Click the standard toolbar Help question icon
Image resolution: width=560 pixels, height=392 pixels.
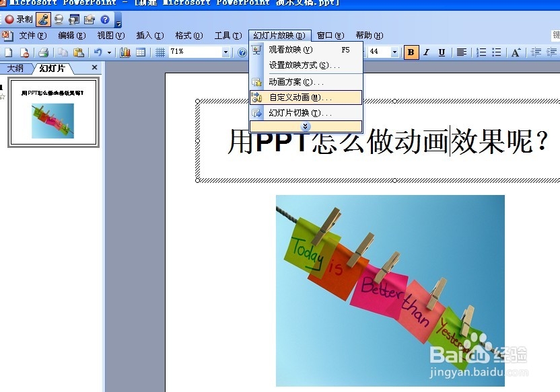coord(242,52)
